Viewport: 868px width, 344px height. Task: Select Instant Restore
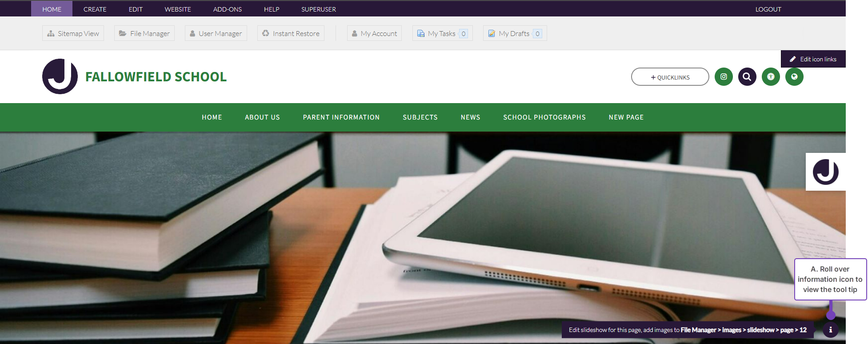tap(291, 33)
